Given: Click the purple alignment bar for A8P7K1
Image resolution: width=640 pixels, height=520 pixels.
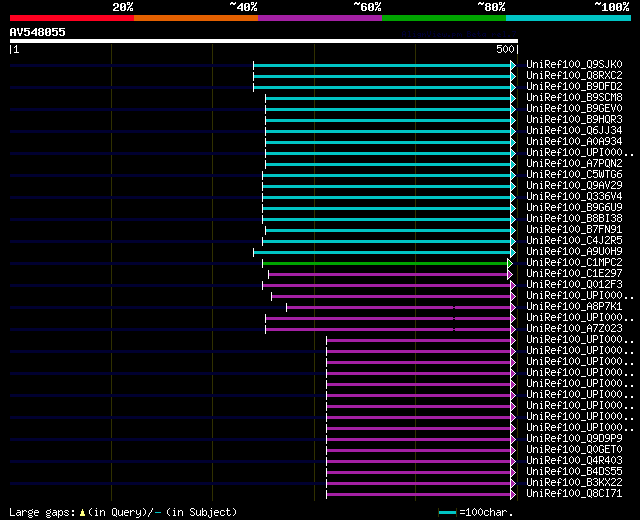Looking at the screenshot, I should pyautogui.click(x=398, y=308).
